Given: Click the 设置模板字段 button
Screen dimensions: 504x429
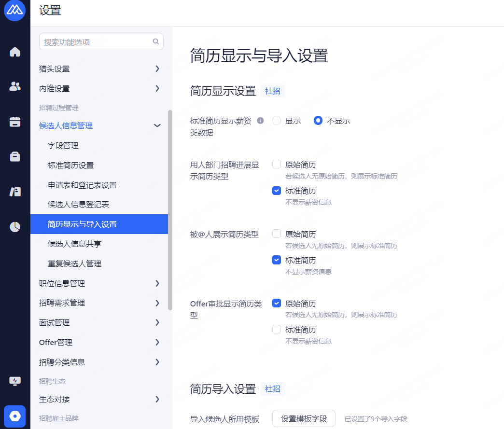Looking at the screenshot, I should coord(304,418).
